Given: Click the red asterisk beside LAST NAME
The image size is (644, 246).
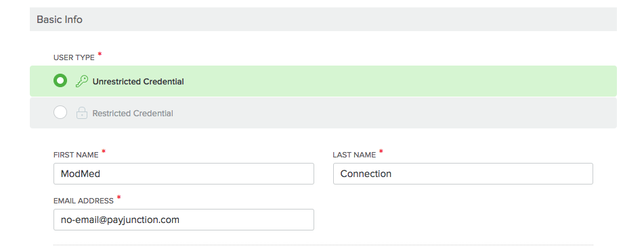Looking at the screenshot, I should [381, 151].
